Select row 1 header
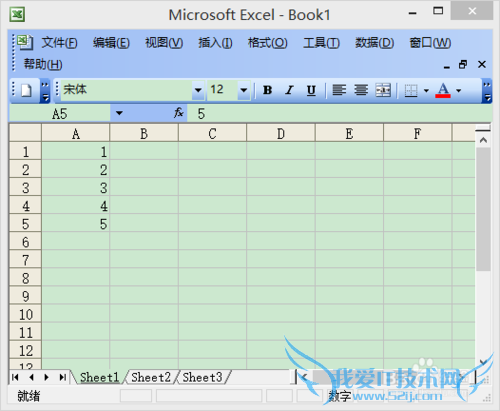The image size is (500, 411). click(26, 152)
